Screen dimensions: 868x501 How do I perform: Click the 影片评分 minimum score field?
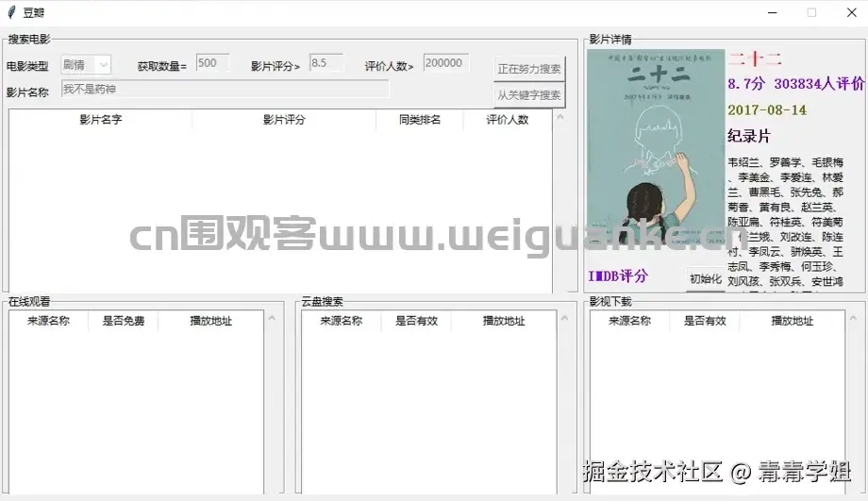pyautogui.click(x=326, y=62)
